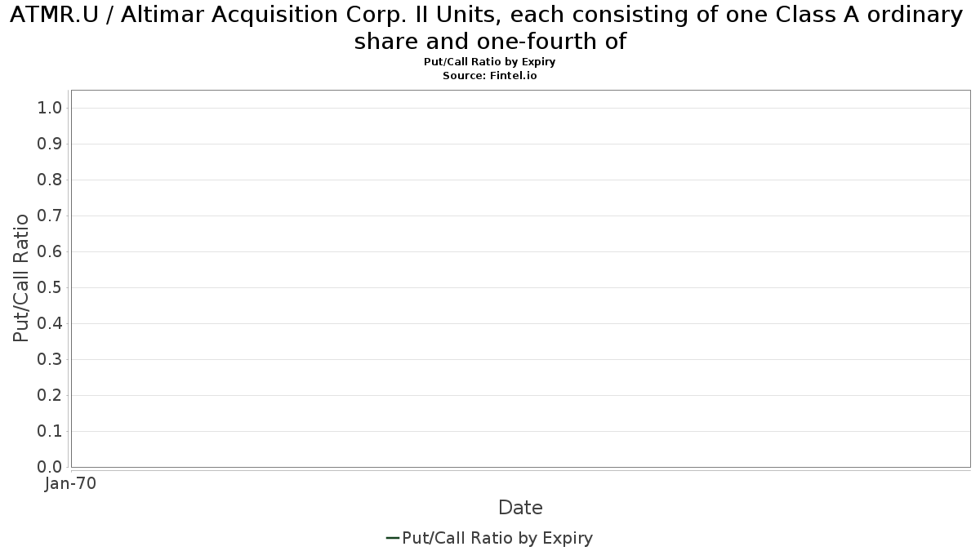This screenshot has height=551, width=980.
Task: Click the 'Put/Call Ratio' y-axis title
Action: click(22, 278)
